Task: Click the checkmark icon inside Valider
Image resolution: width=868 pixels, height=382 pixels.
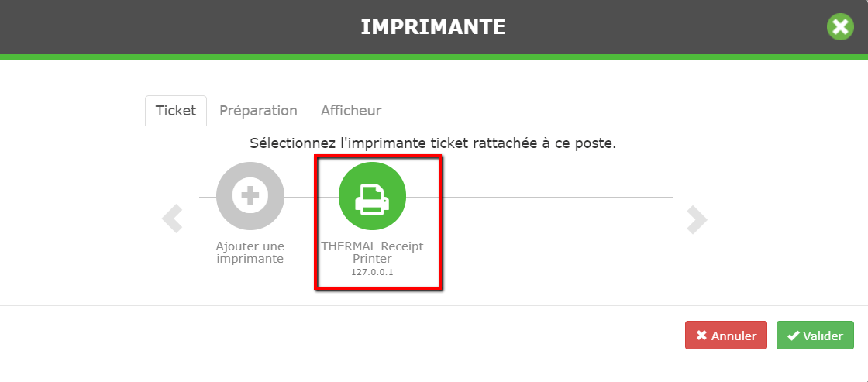Action: coord(794,336)
